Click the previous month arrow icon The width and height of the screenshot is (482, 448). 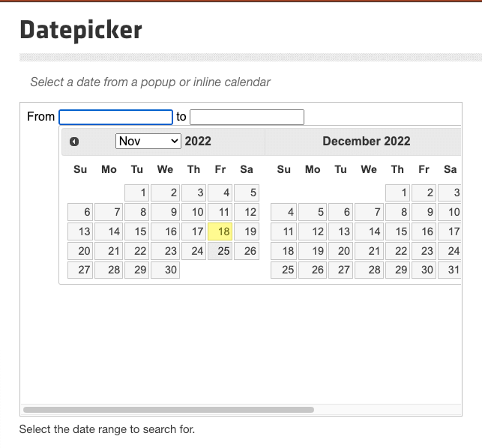pos(73,142)
